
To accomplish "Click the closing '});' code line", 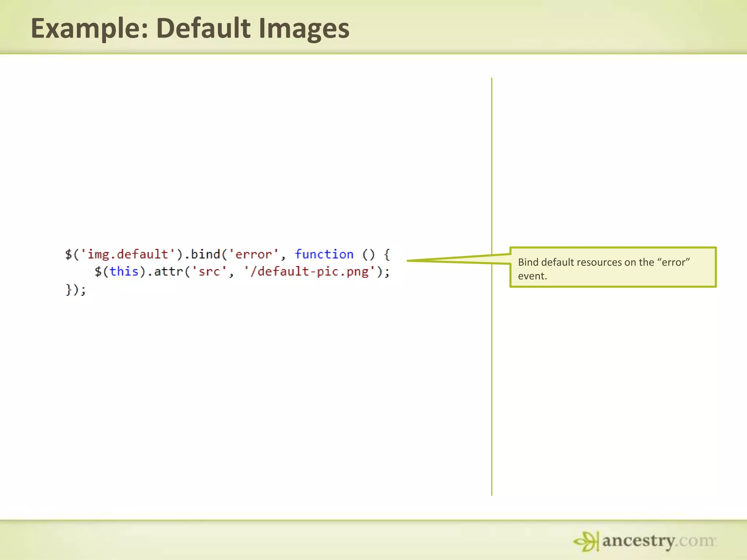I will [76, 290].
